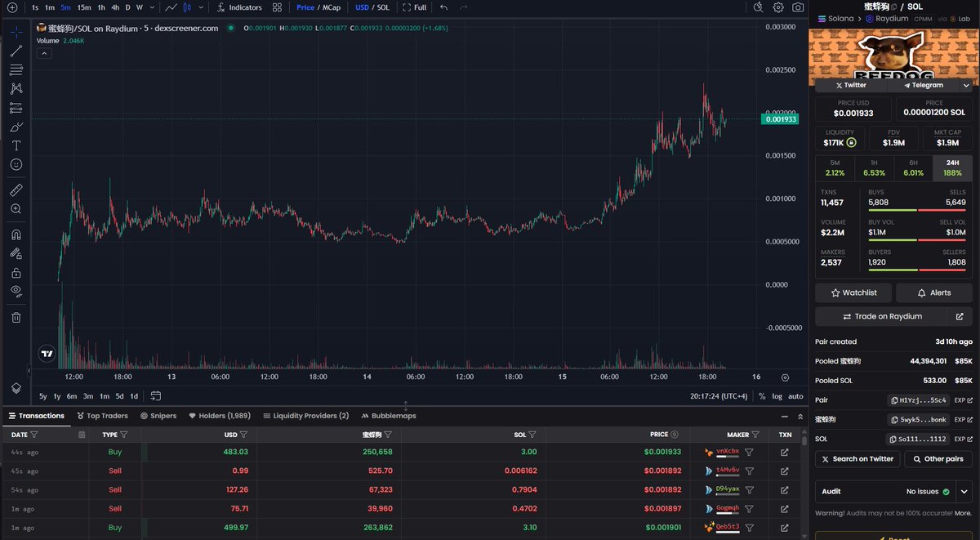This screenshot has height=540, width=980.
Task: Select the crosshair cursor tool
Action: [16, 31]
